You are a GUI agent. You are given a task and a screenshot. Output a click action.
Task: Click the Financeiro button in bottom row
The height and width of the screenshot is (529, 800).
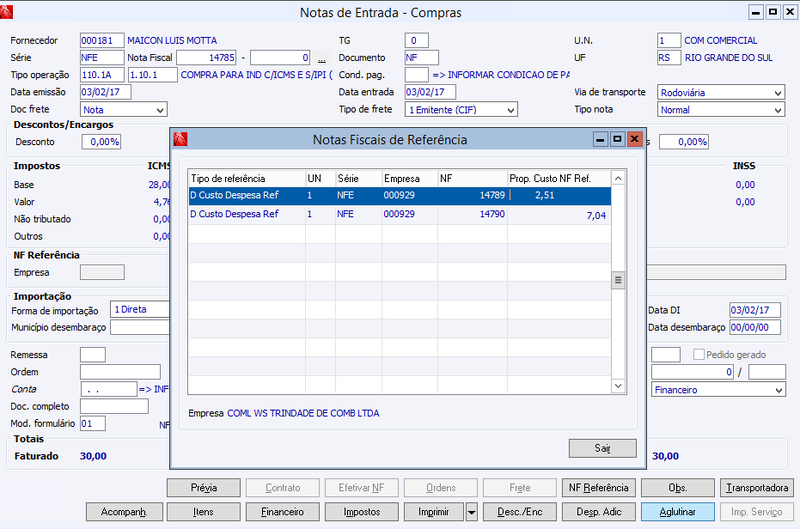(283, 512)
